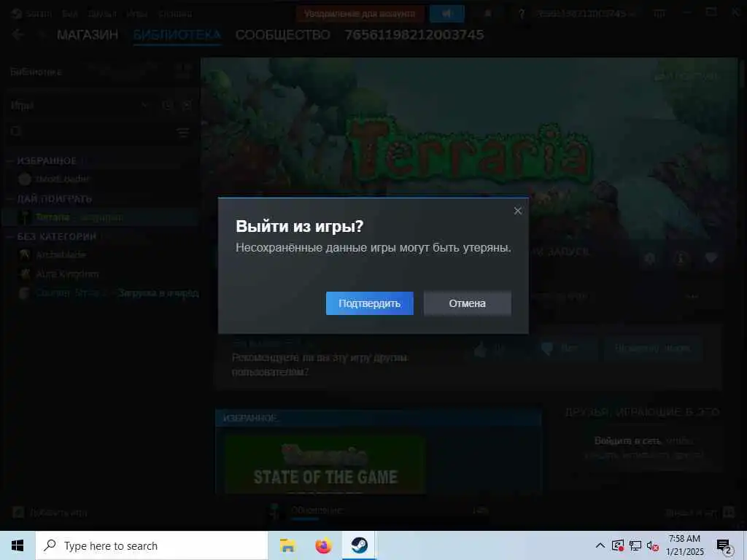Open the Справка menu

175,14
